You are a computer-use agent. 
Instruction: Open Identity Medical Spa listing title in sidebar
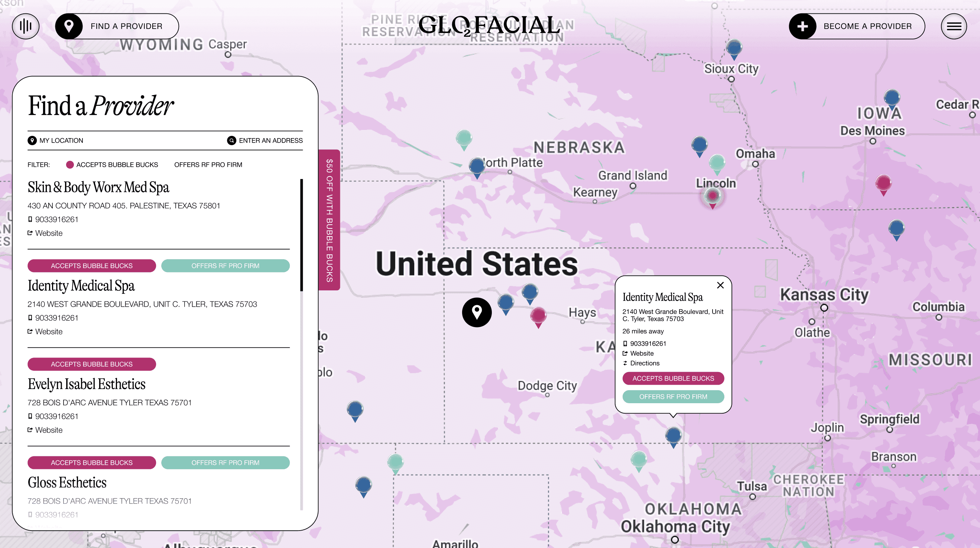[x=81, y=286]
